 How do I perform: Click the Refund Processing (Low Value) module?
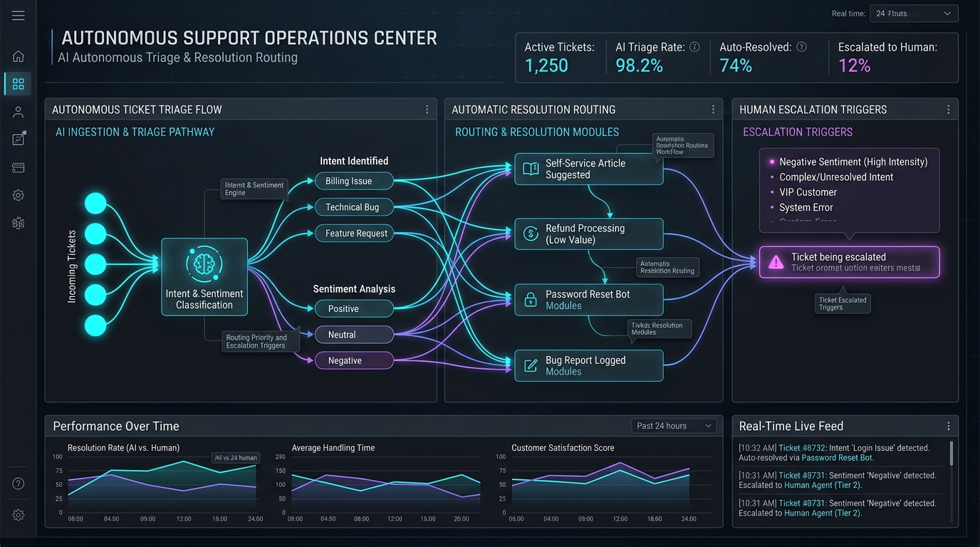click(589, 234)
